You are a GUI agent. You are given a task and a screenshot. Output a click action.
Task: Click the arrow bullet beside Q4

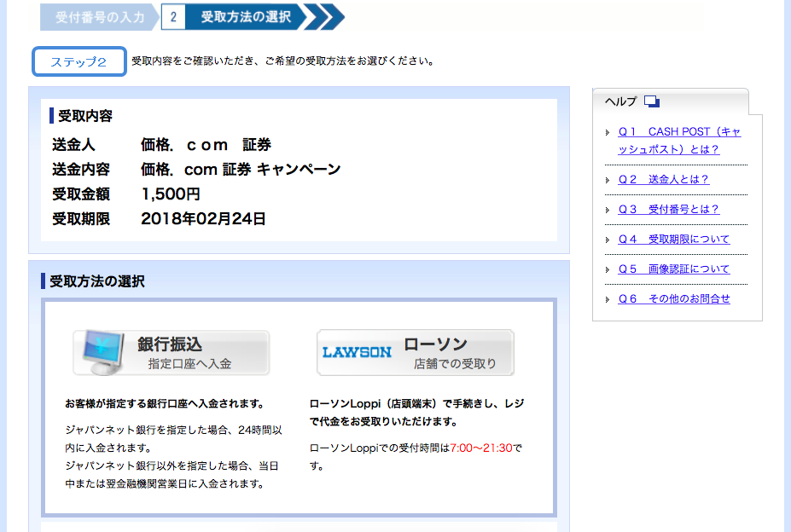[x=608, y=240]
